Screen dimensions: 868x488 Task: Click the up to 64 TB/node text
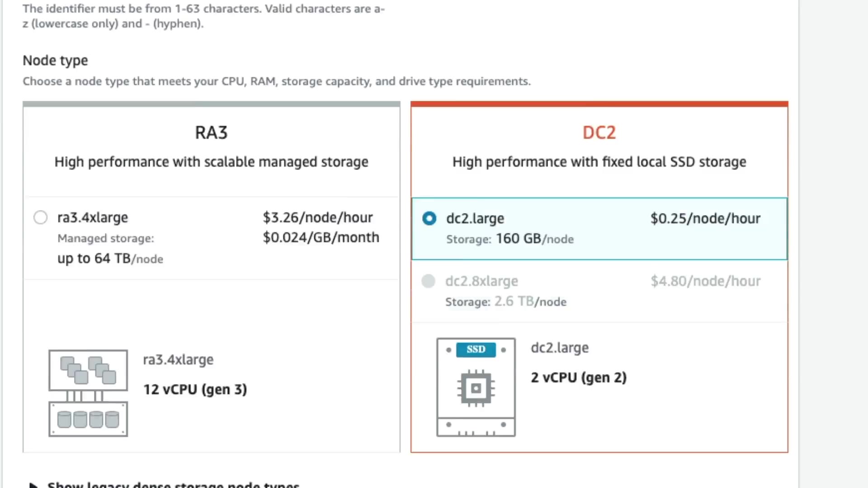coord(110,258)
